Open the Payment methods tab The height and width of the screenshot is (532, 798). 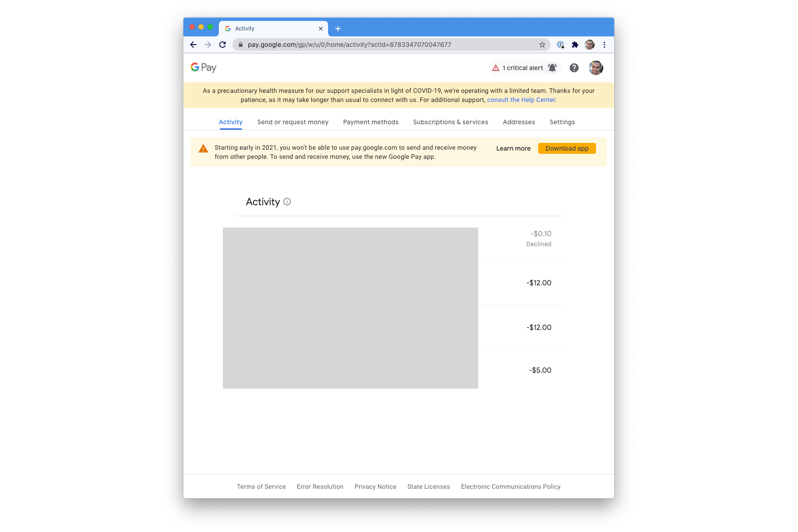[x=371, y=122]
